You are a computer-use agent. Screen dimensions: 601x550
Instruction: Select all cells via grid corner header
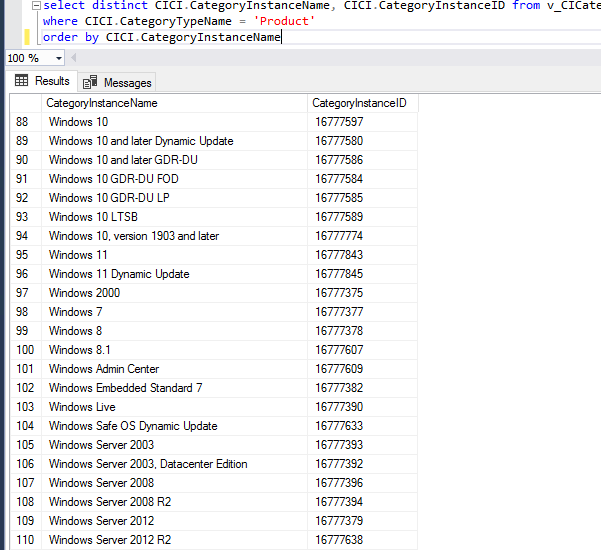[25, 103]
